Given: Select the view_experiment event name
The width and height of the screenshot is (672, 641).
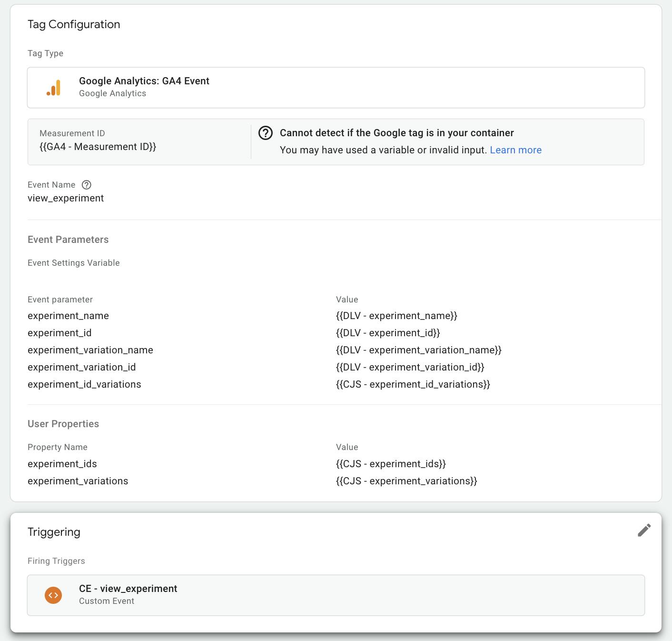Looking at the screenshot, I should tap(66, 198).
